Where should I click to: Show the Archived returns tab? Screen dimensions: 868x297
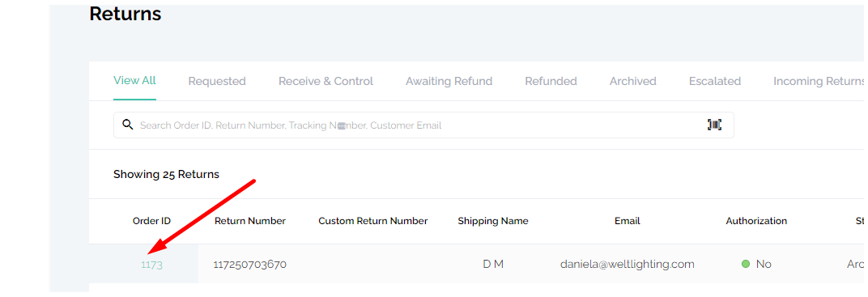tap(632, 81)
